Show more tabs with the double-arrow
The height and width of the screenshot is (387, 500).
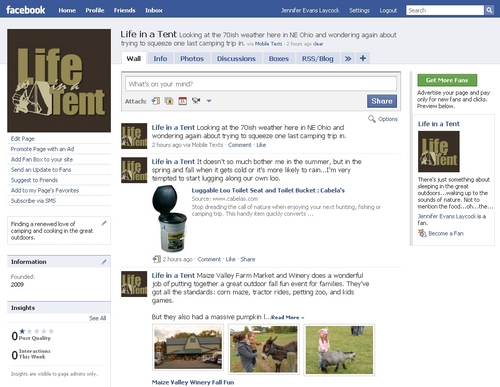[x=348, y=59]
